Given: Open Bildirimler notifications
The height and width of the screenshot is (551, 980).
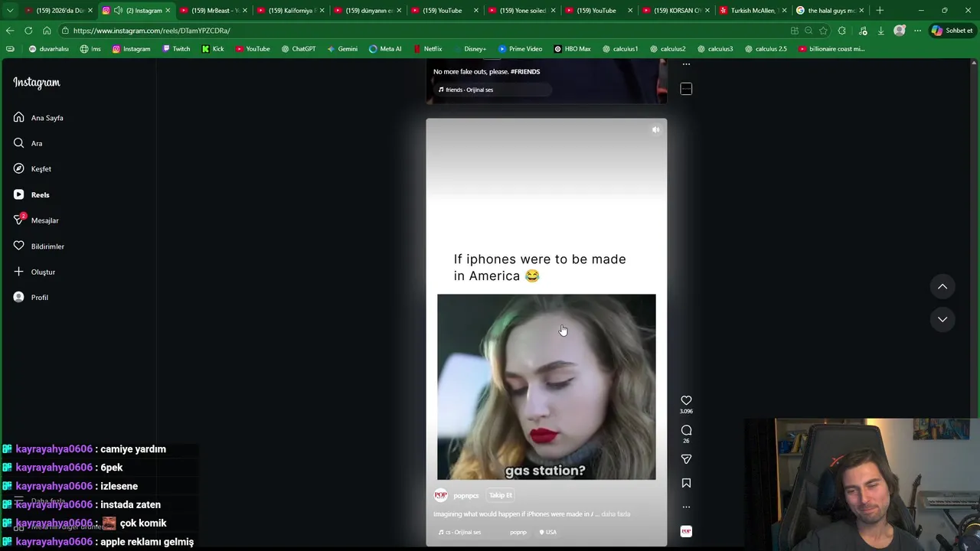Looking at the screenshot, I should tap(38, 246).
